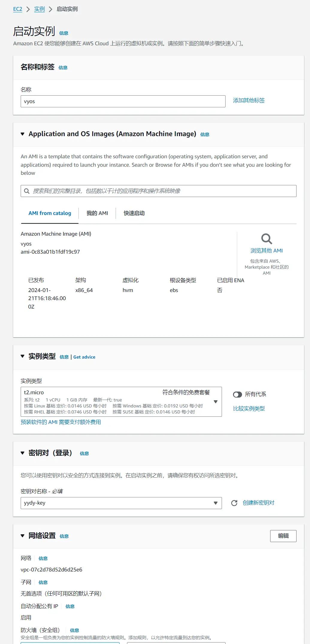Click 比较实例类型 link
The image size is (310, 644).
click(249, 408)
